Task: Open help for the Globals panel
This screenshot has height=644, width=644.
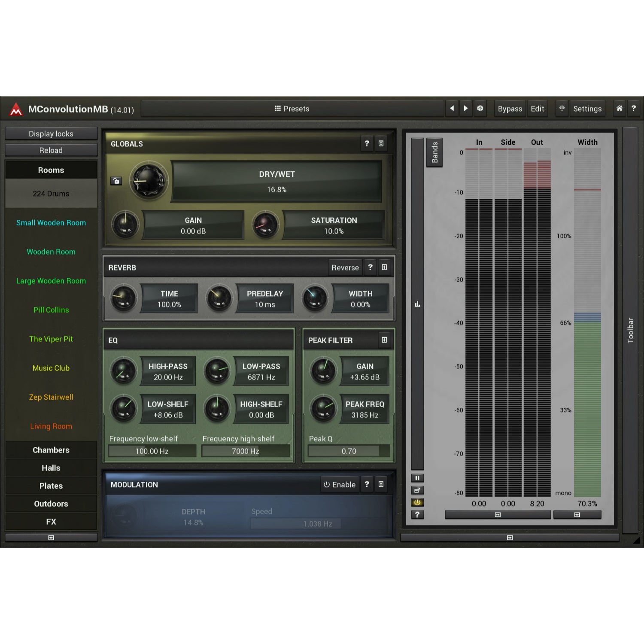Action: [367, 143]
